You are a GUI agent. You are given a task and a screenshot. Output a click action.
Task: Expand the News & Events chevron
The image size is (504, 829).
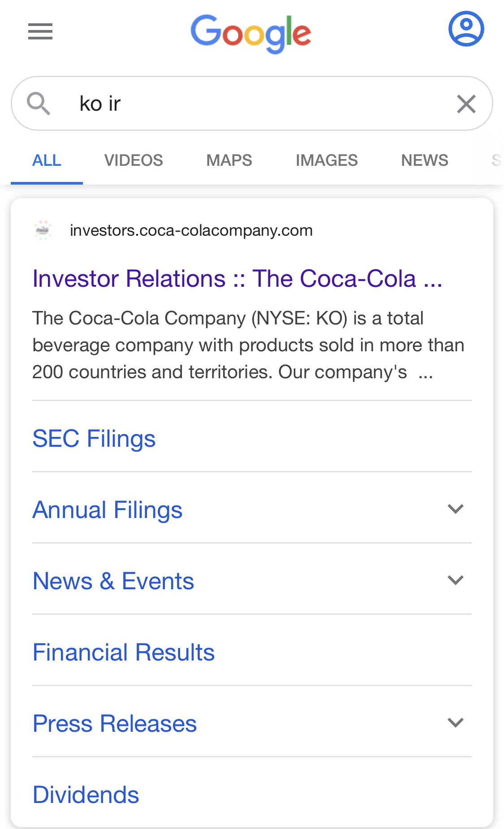click(x=456, y=580)
